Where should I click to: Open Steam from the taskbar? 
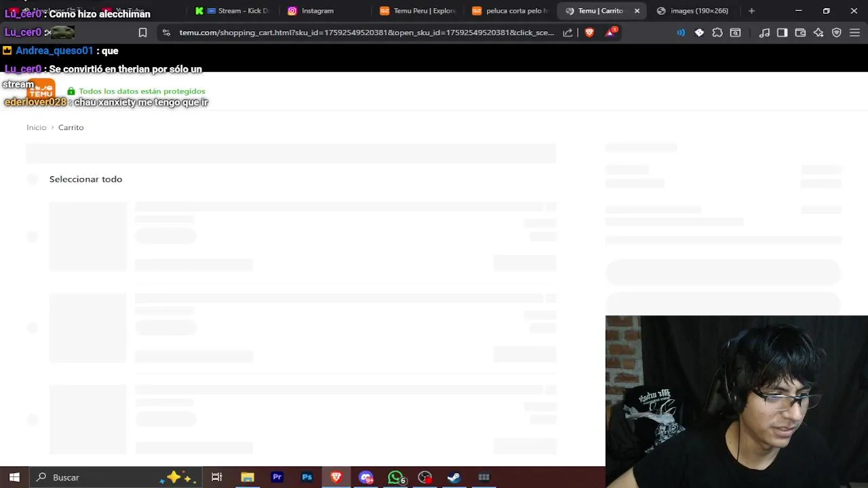pyautogui.click(x=454, y=477)
